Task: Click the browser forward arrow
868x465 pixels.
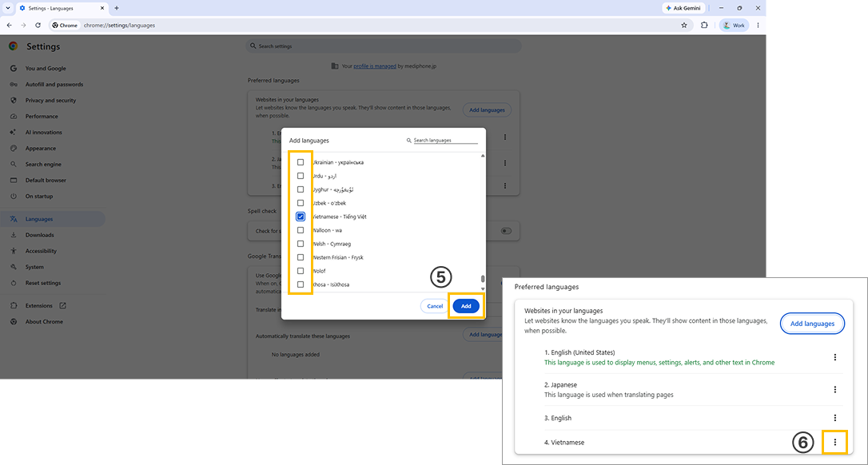Action: click(x=23, y=26)
